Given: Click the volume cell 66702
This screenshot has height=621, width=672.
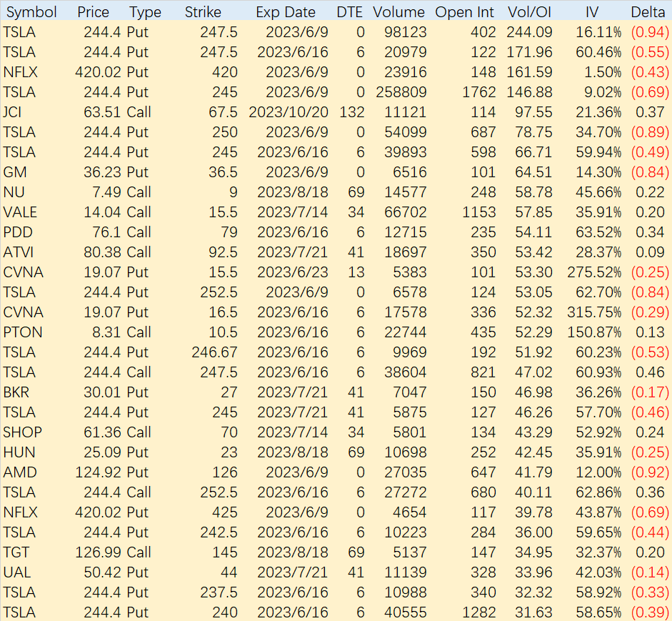Looking at the screenshot, I should tap(406, 212).
